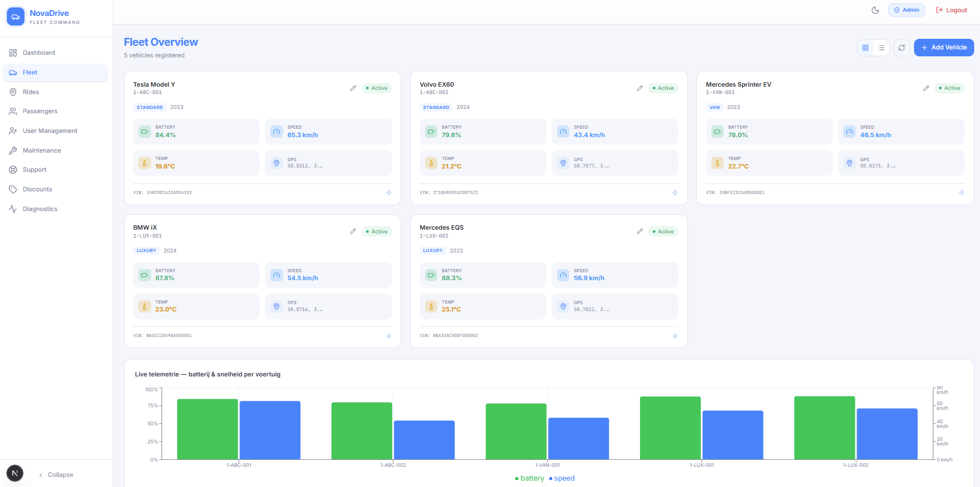Image resolution: width=980 pixels, height=487 pixels.
Task: Toggle battery series in chart legend
Action: 529,478
